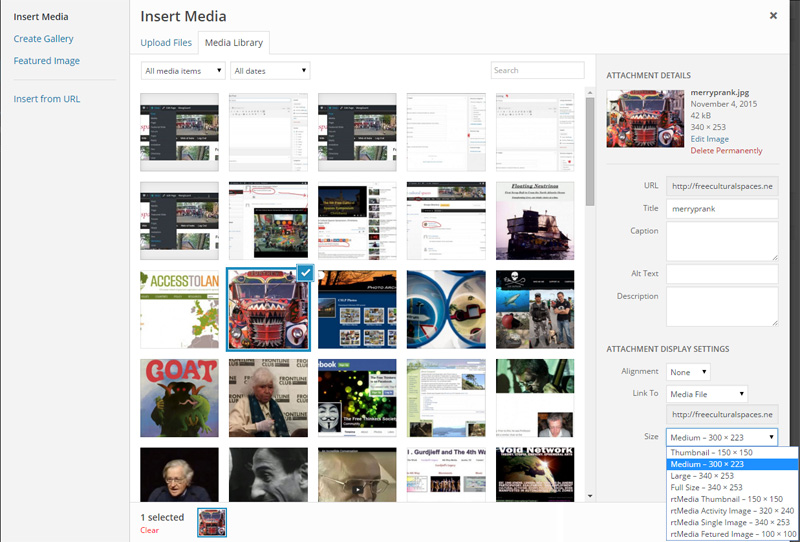Switch to the Upload Files tab
The image size is (800, 542).
[x=168, y=43]
